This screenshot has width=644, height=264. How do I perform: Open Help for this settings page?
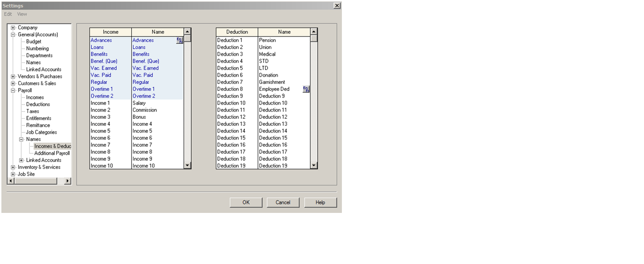[x=321, y=202]
